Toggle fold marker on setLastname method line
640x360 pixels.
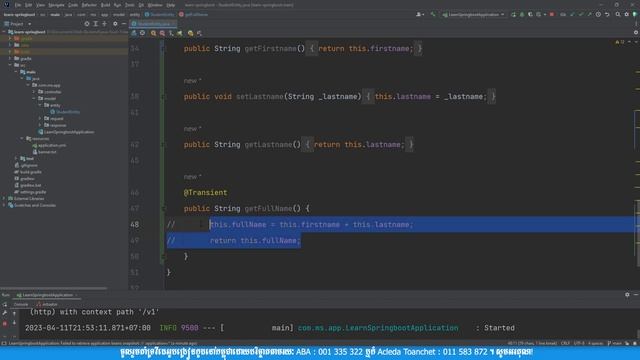coord(162,97)
